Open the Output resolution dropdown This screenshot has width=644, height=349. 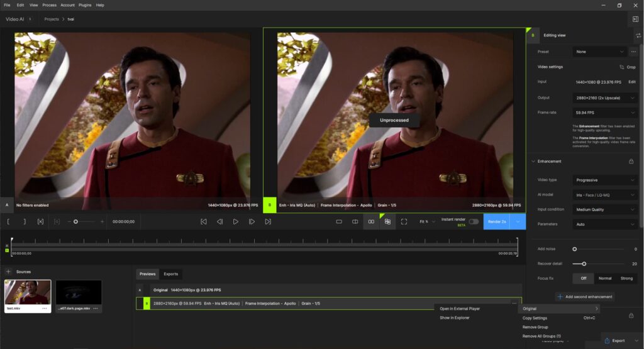click(605, 97)
